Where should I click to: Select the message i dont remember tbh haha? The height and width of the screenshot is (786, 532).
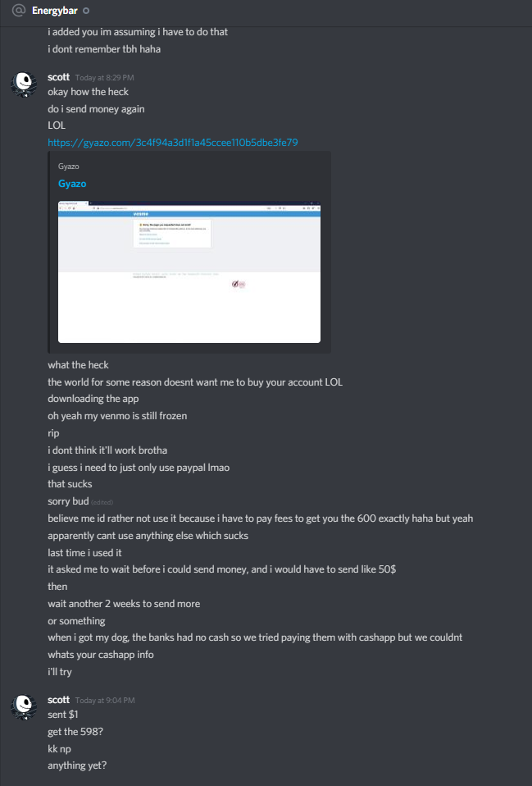click(x=104, y=48)
